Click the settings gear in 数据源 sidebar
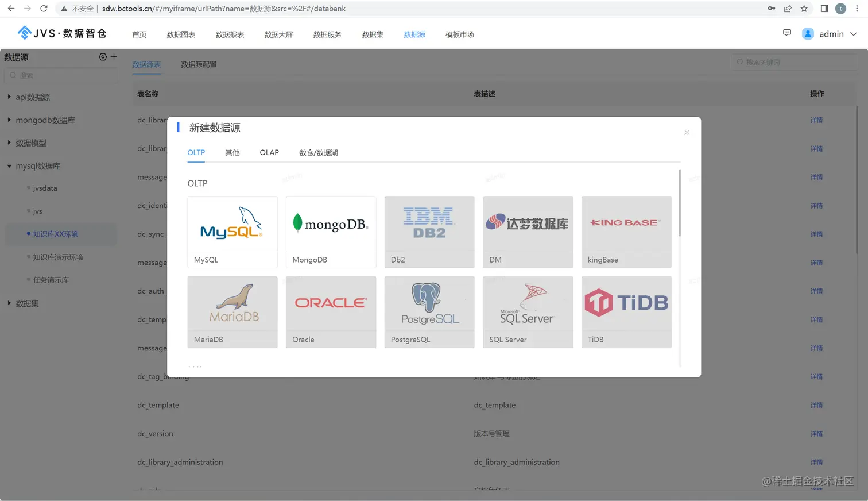The height and width of the screenshot is (501, 868). [x=103, y=57]
